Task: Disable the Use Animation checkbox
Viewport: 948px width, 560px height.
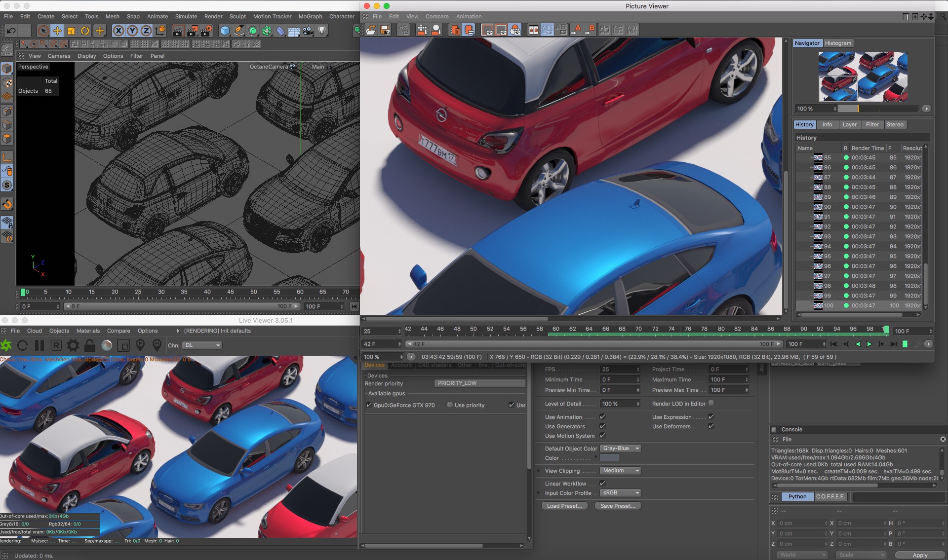Action: click(x=602, y=417)
